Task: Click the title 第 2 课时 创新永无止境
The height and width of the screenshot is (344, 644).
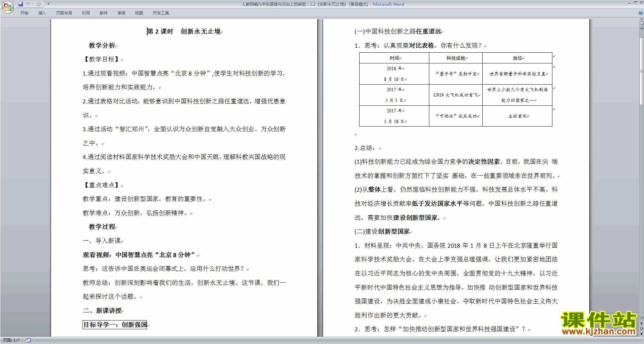Action: 184,32
